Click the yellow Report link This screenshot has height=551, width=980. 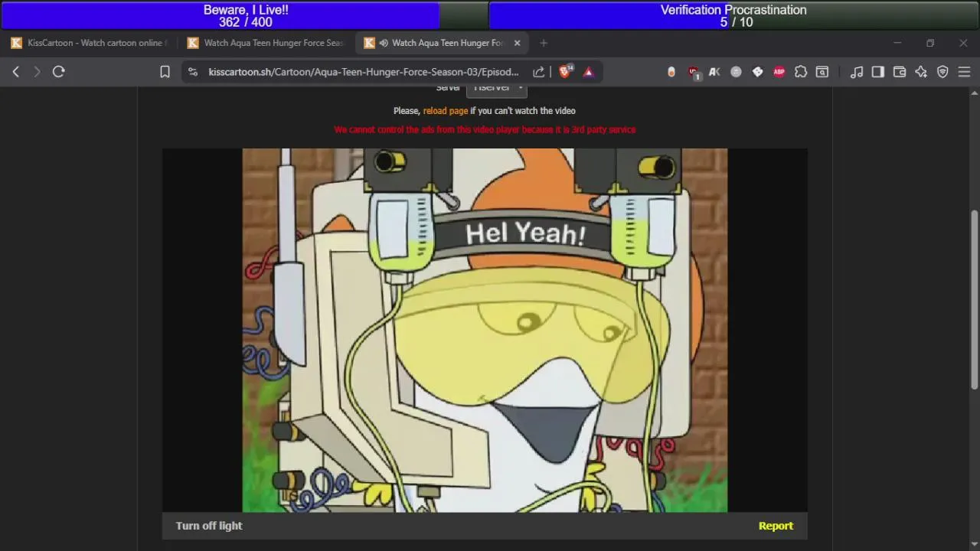[x=776, y=526]
